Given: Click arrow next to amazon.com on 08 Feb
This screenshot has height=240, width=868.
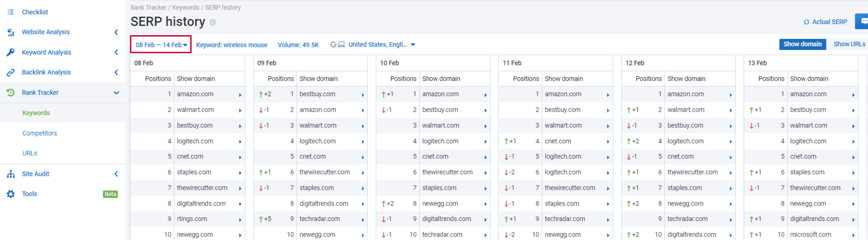Looking at the screenshot, I should (x=240, y=95).
